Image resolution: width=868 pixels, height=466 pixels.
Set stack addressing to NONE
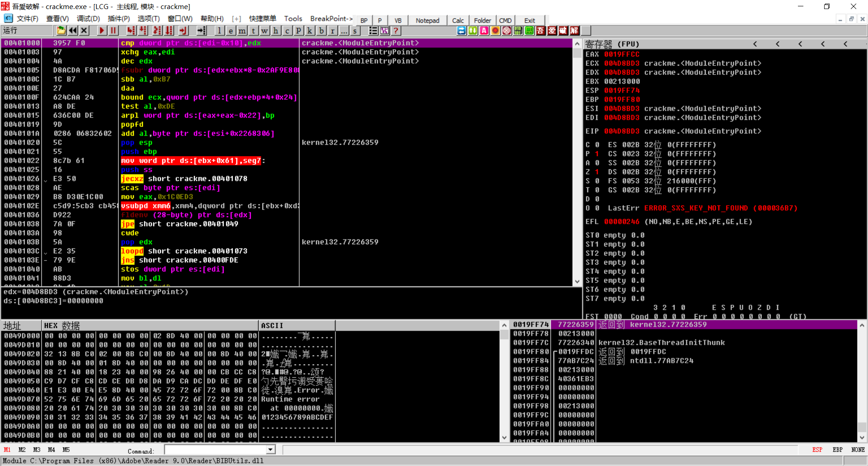point(858,450)
